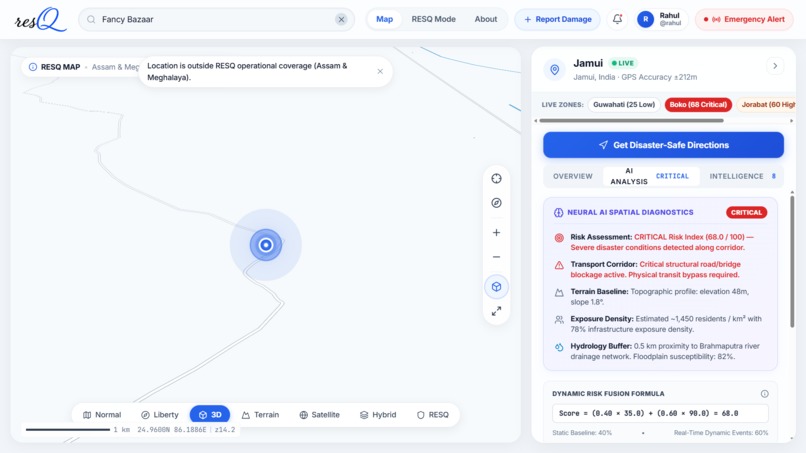Screen dimensions: 806x453
Task: Select the Normal map style
Action: [102, 414]
